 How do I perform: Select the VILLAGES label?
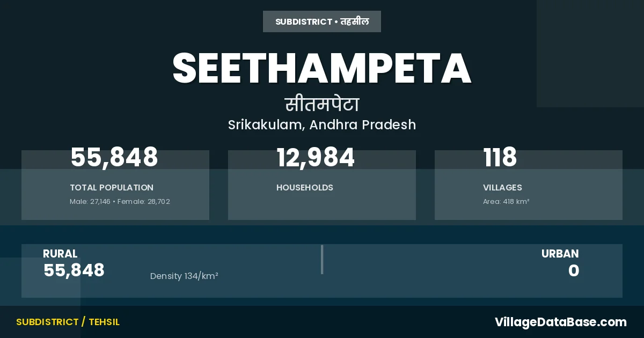[502, 188]
